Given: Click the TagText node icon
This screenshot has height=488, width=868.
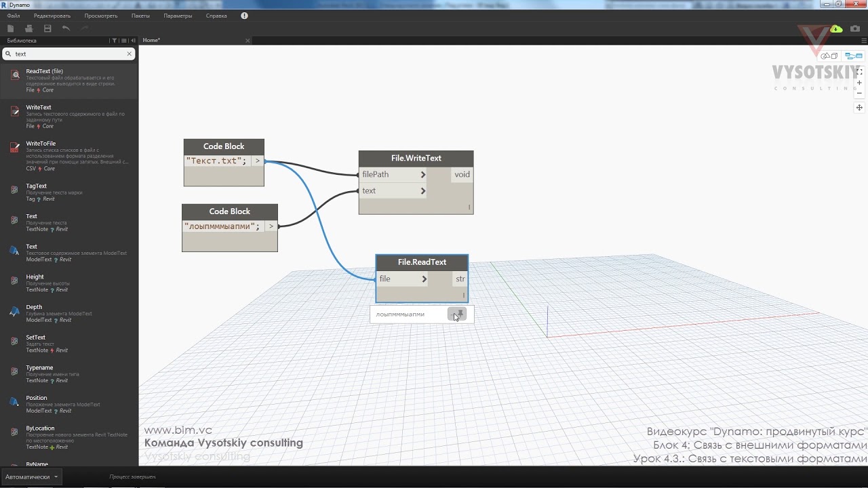Looking at the screenshot, I should coord(14,190).
